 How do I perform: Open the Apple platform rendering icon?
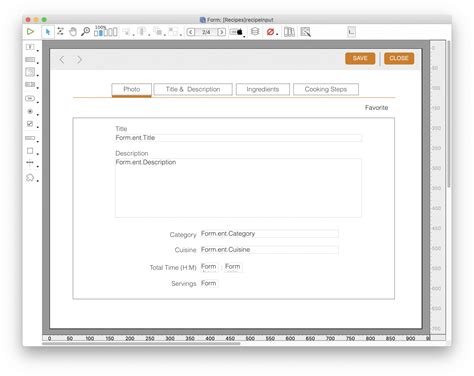point(236,32)
